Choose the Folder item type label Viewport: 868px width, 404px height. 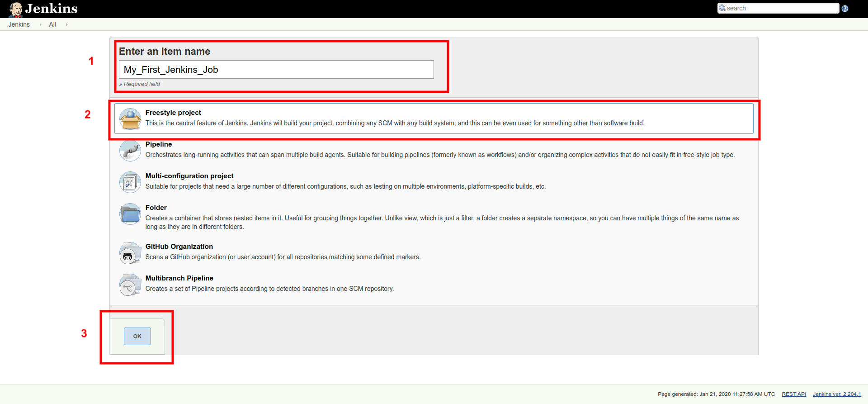156,208
